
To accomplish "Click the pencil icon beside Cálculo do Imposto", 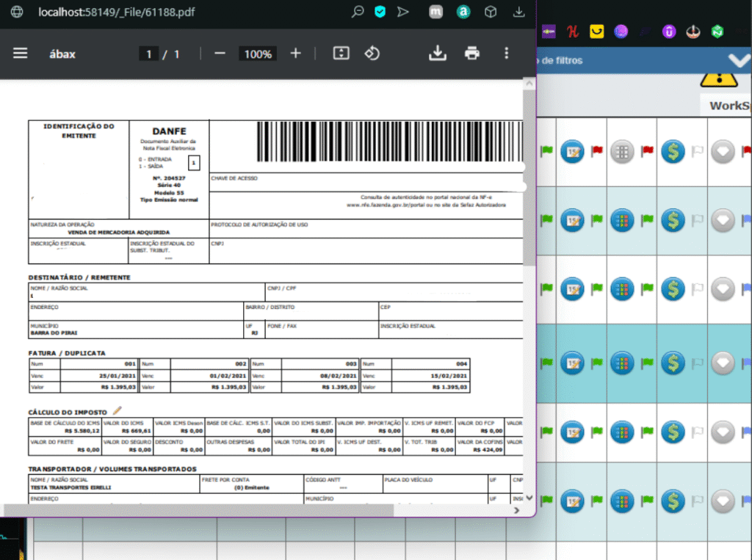I will coord(117,411).
